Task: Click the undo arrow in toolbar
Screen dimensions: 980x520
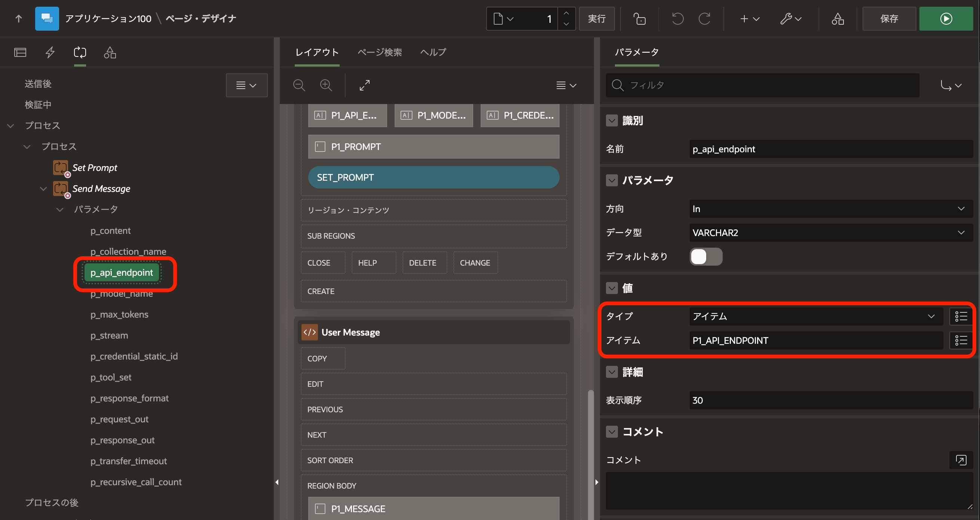Action: (677, 19)
